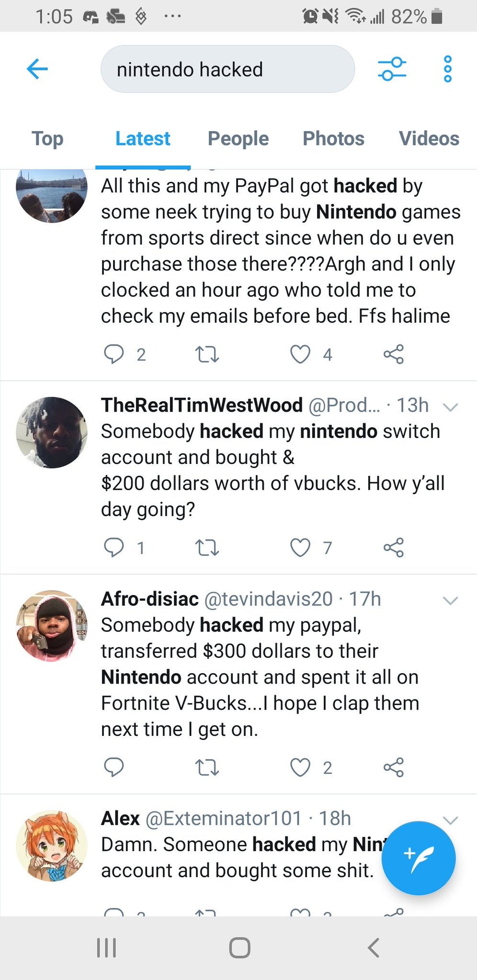Image resolution: width=477 pixels, height=980 pixels.
Task: Open the three-dot overflow menu
Action: (x=447, y=69)
